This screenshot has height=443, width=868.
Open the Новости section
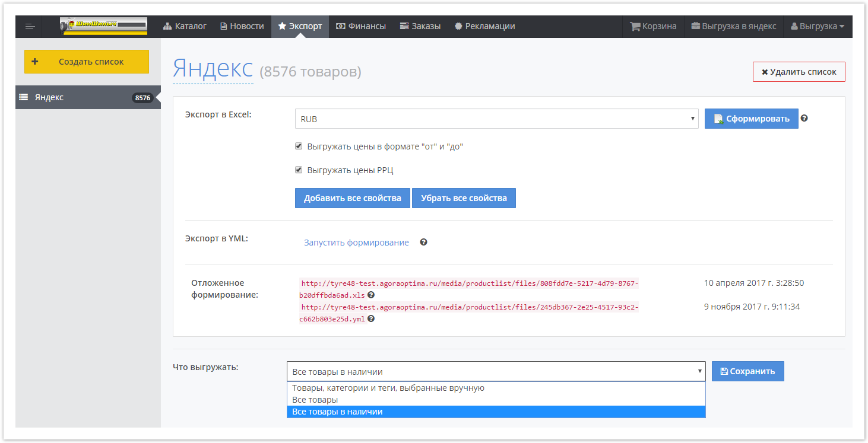[x=242, y=26]
